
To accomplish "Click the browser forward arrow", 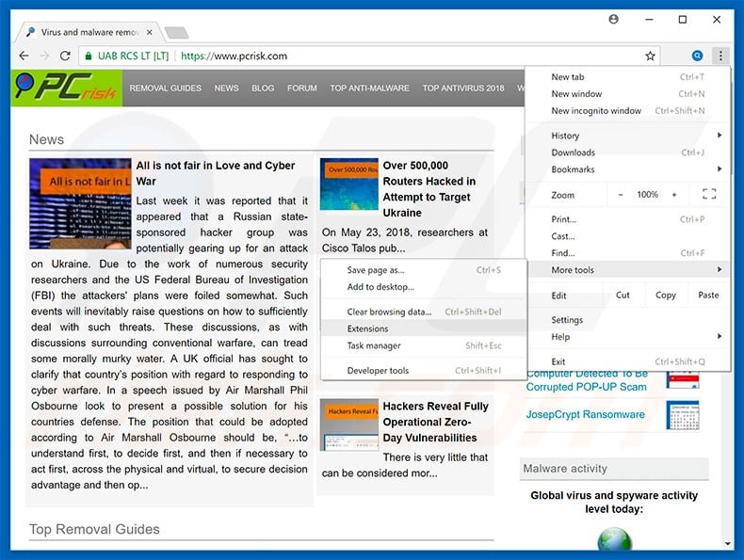I will 44,56.
